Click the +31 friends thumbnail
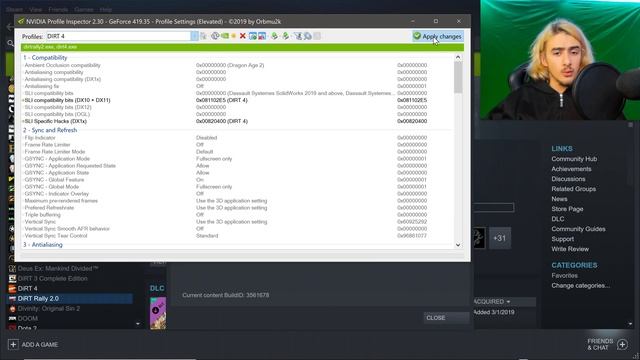The image size is (640, 360). [x=500, y=238]
